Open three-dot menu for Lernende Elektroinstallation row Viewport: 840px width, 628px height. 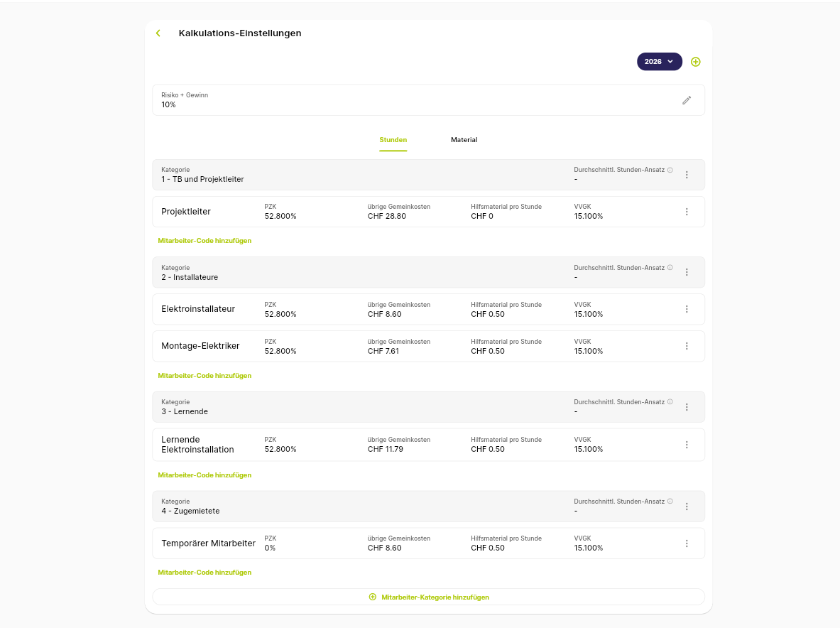click(x=686, y=445)
